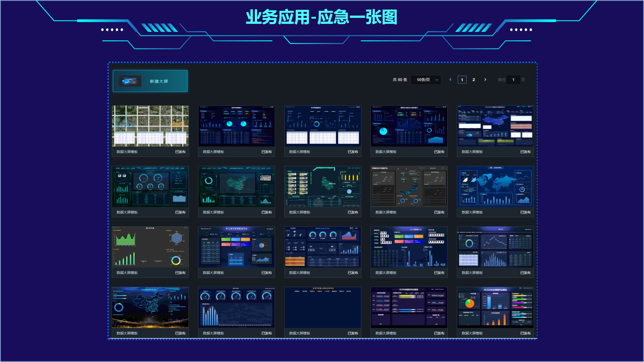Open the world map dashboard thumbnail
This screenshot has height=362, width=644.
coord(495,186)
